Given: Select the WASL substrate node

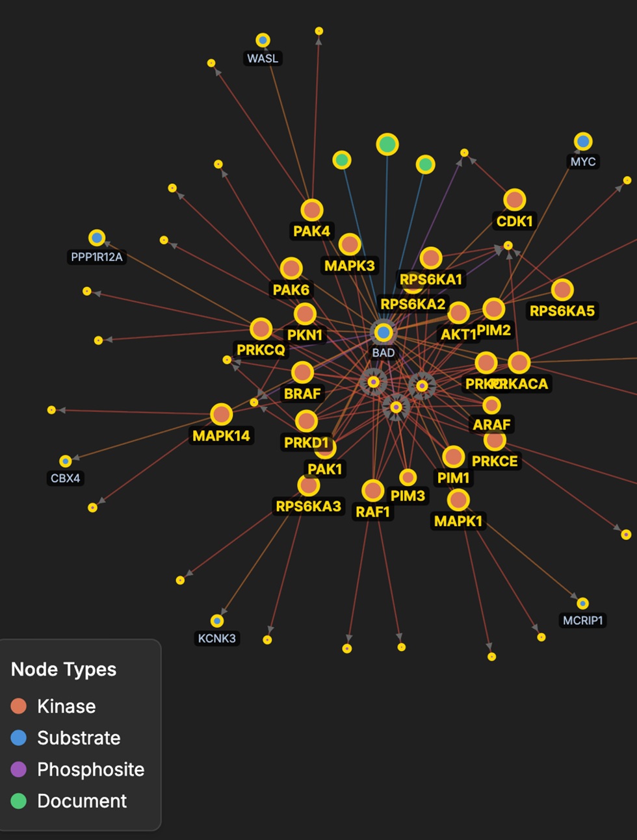Looking at the screenshot, I should 263,40.
